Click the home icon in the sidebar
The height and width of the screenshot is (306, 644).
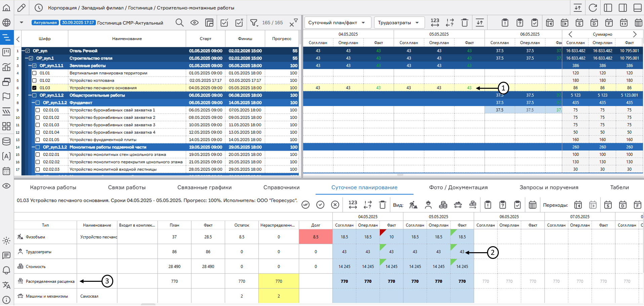click(6, 7)
